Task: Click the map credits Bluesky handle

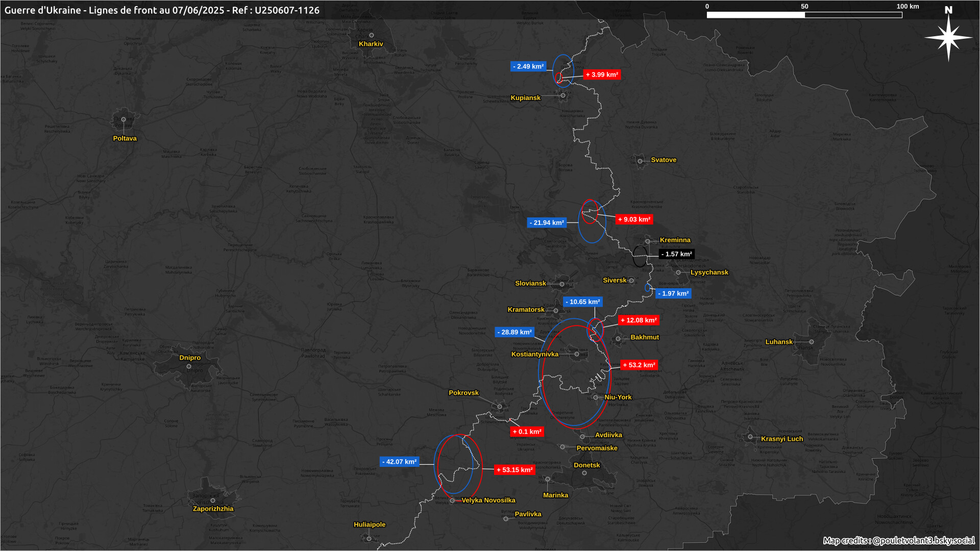Action: [x=923, y=540]
